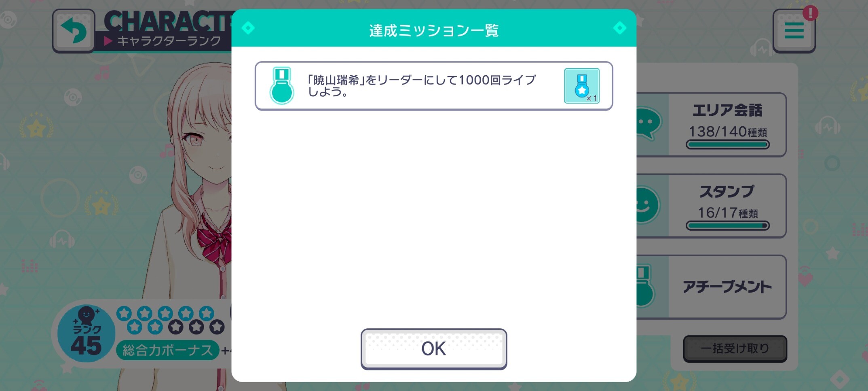Open the アチーブメント panel

coord(712,287)
